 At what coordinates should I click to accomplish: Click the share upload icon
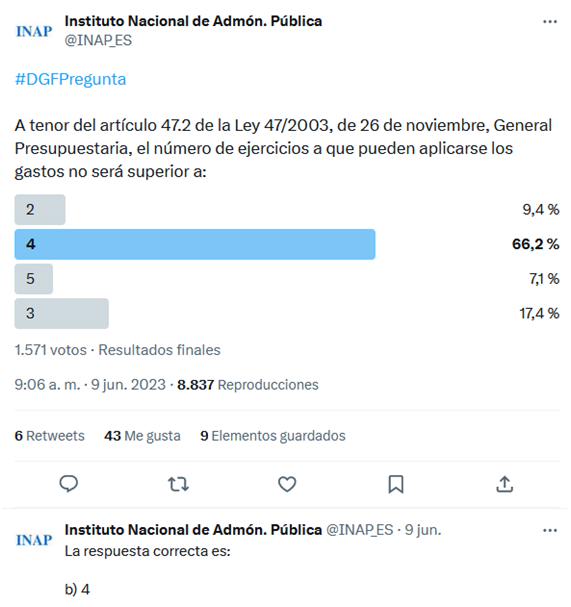[x=504, y=484]
